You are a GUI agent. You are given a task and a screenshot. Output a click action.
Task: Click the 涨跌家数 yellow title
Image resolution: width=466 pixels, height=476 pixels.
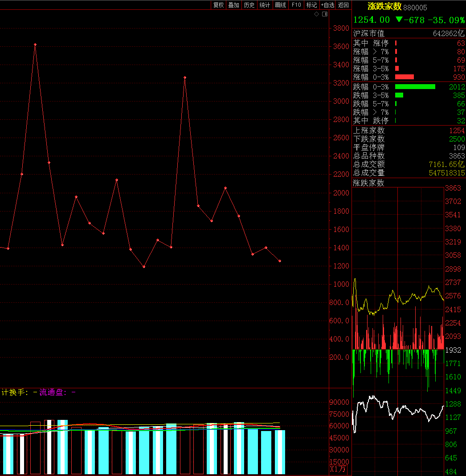(384, 6)
